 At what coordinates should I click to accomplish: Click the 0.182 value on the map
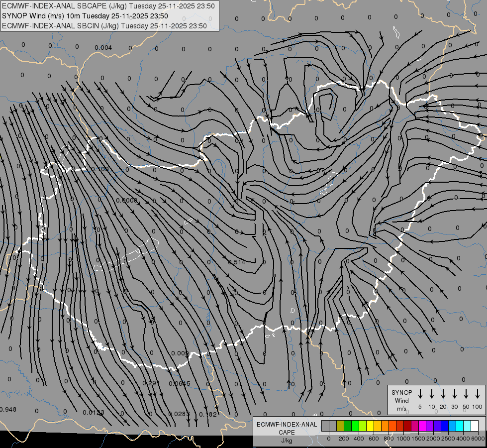pyautogui.click(x=208, y=415)
